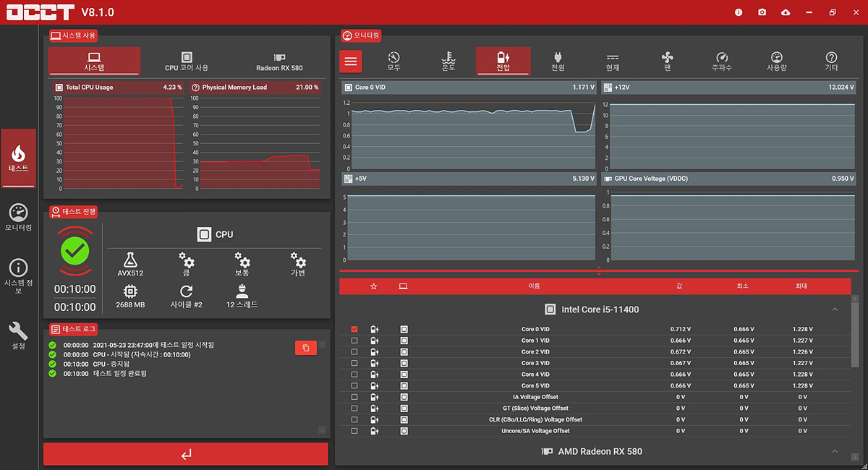Image resolution: width=868 pixels, height=470 pixels.
Task: Click the laptop column header icon
Action: click(x=403, y=286)
